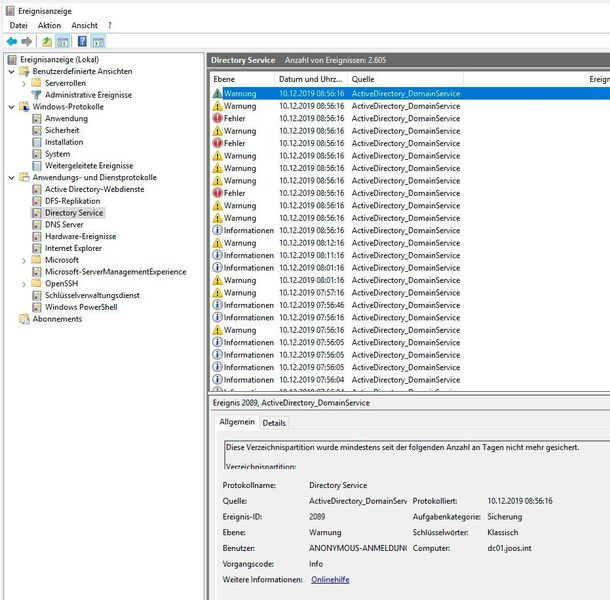Viewport: 610px width, 600px height.
Task: Open the System log
Action: pos(58,154)
